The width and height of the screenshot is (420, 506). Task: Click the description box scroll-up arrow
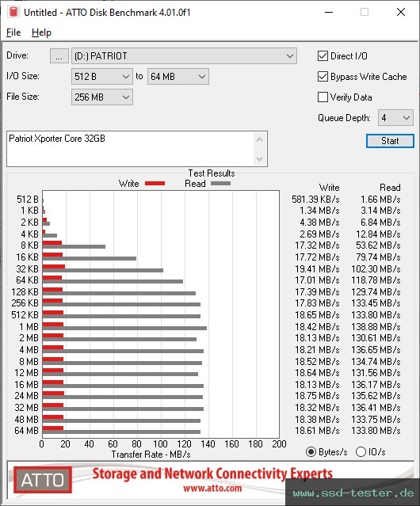point(260,139)
